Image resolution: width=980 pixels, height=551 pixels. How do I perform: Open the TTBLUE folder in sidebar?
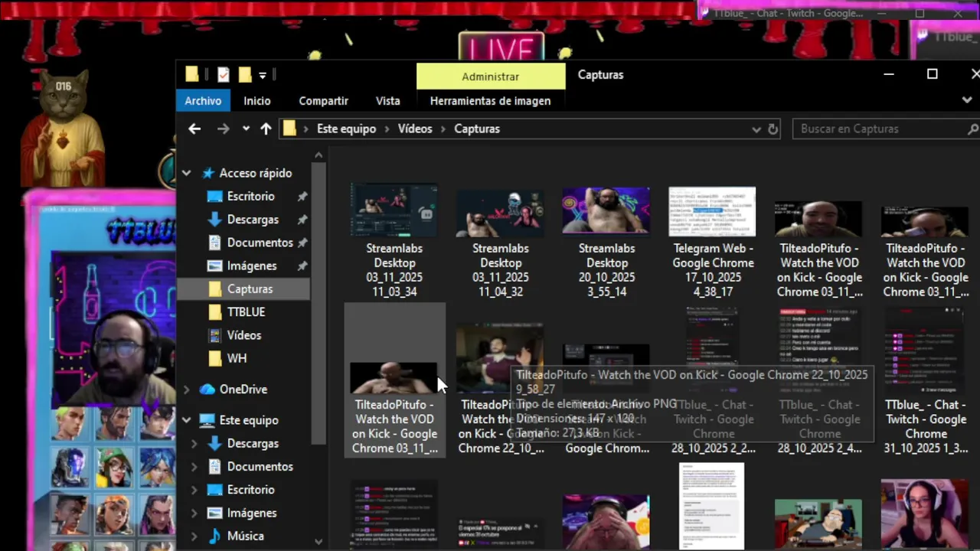click(246, 312)
